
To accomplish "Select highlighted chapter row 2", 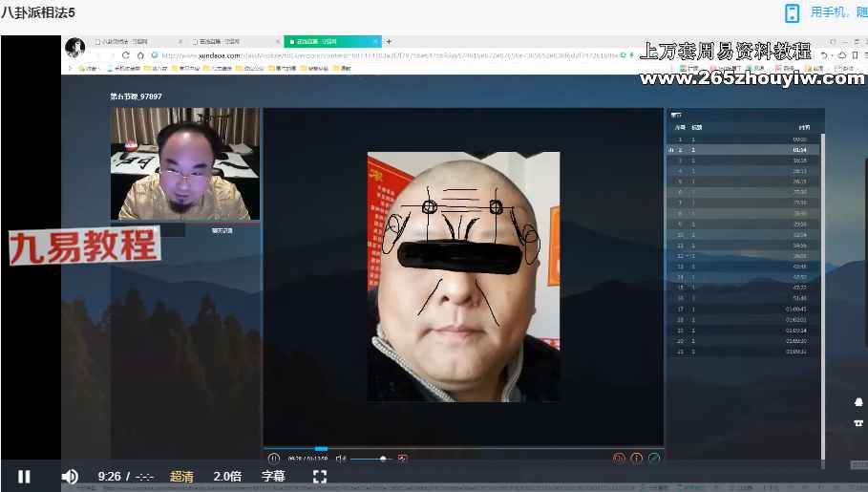I will pos(743,150).
